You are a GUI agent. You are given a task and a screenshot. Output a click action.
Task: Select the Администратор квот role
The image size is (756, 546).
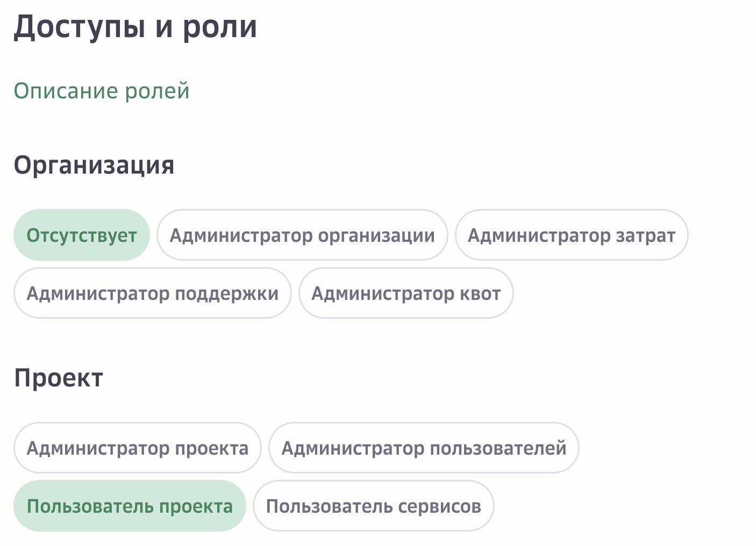point(406,293)
